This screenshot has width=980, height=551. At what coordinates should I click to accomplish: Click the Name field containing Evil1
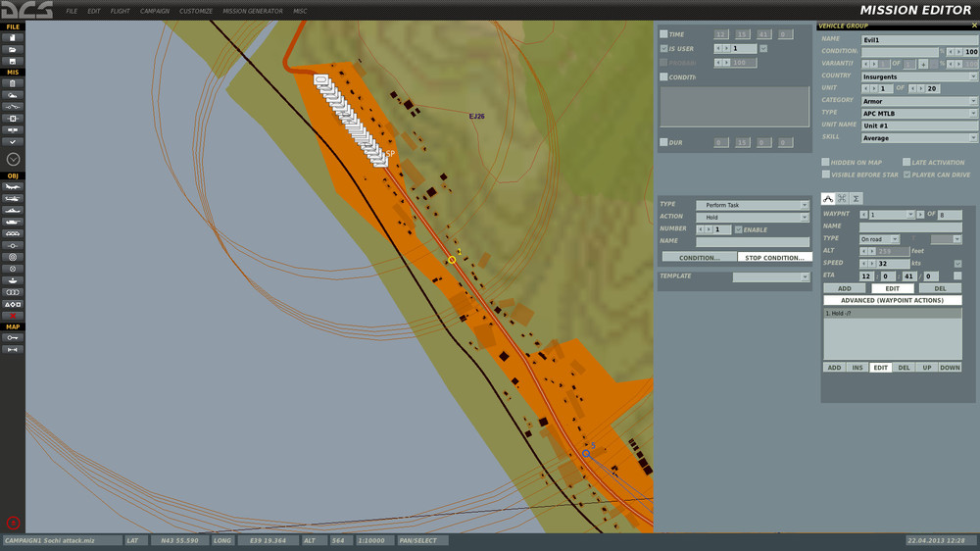pos(919,39)
